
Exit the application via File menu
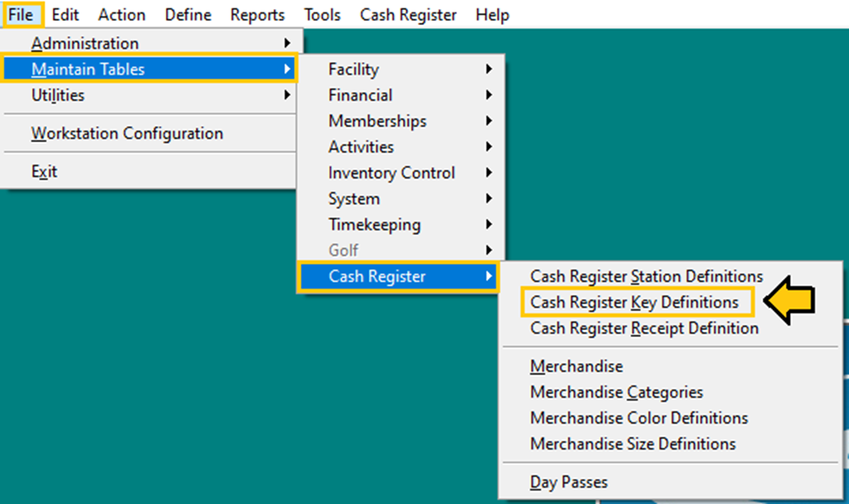point(45,172)
